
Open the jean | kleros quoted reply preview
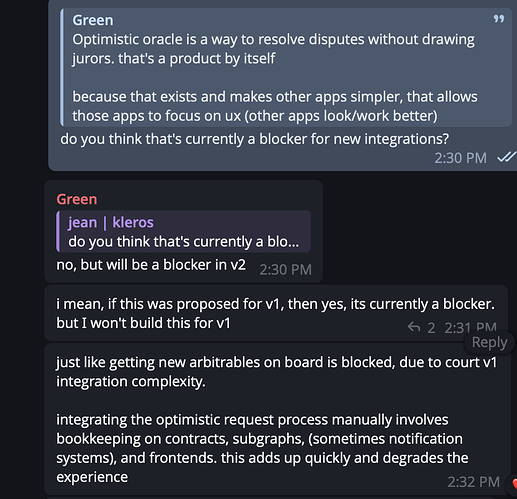point(184,231)
